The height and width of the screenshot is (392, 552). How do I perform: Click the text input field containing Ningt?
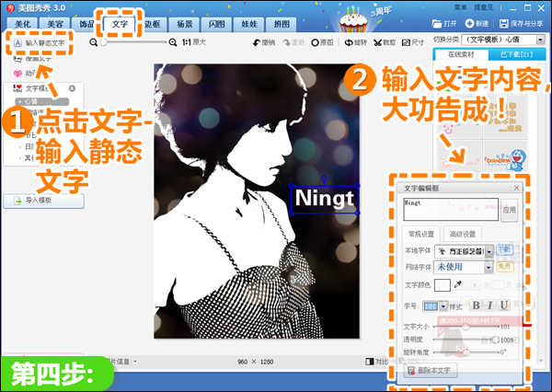[451, 209]
